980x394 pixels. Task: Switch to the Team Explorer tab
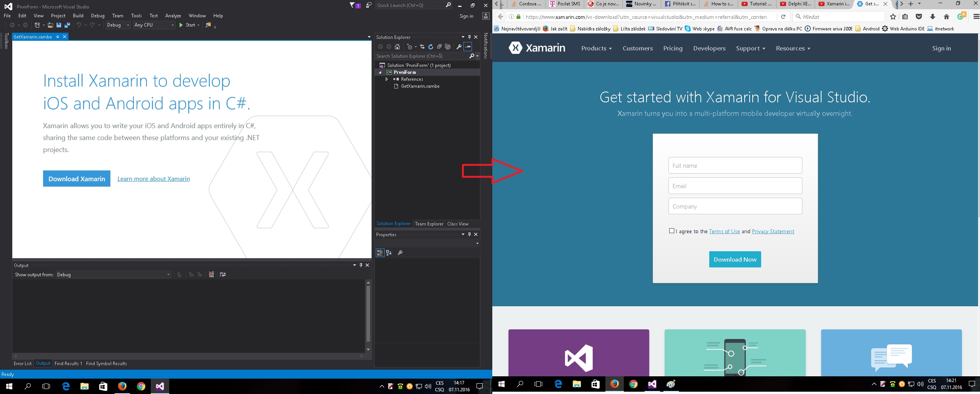click(x=429, y=224)
